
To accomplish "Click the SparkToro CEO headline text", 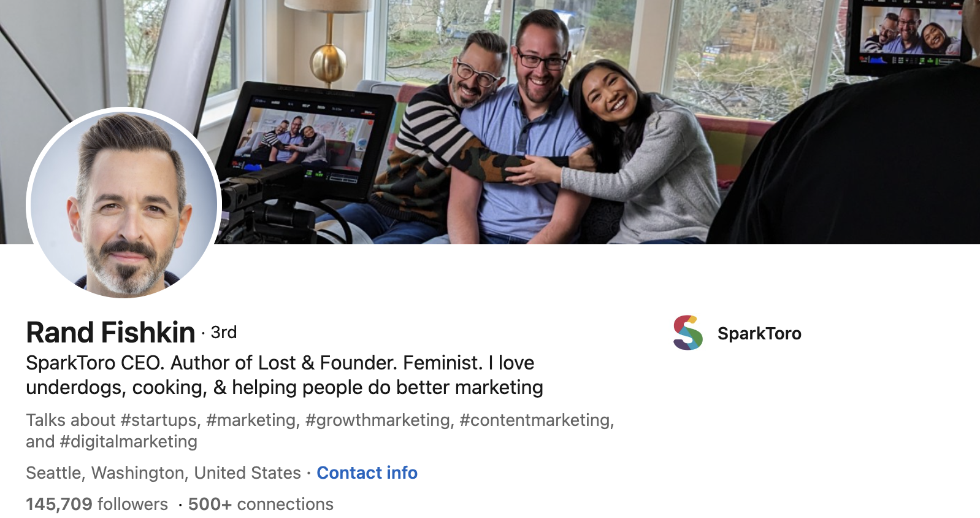I will (x=285, y=375).
